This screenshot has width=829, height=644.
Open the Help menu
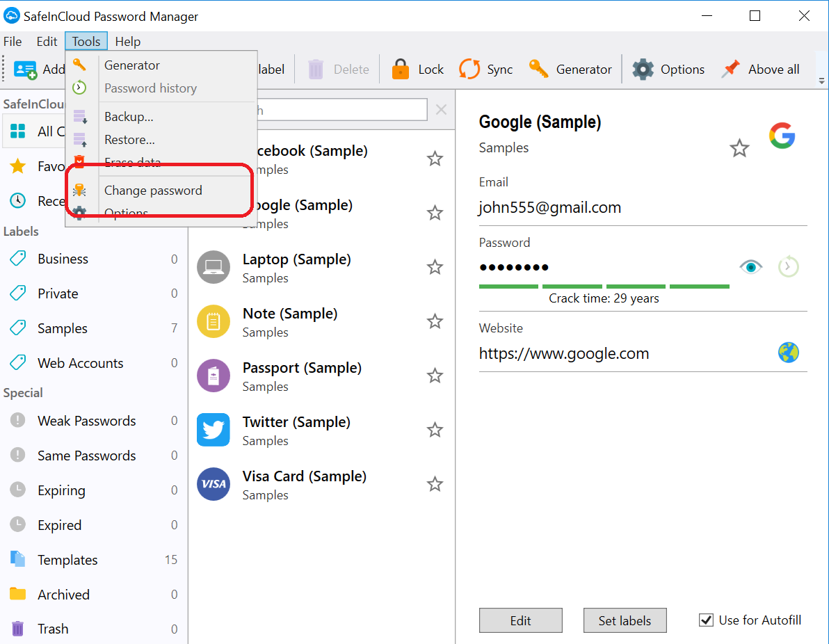(127, 41)
